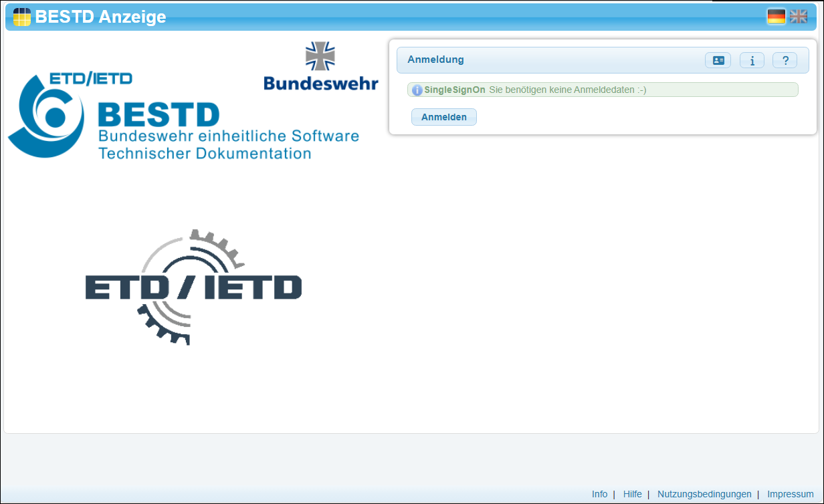The width and height of the screenshot is (824, 504).
Task: Click the green SingleSignOn notification bar
Action: point(602,89)
